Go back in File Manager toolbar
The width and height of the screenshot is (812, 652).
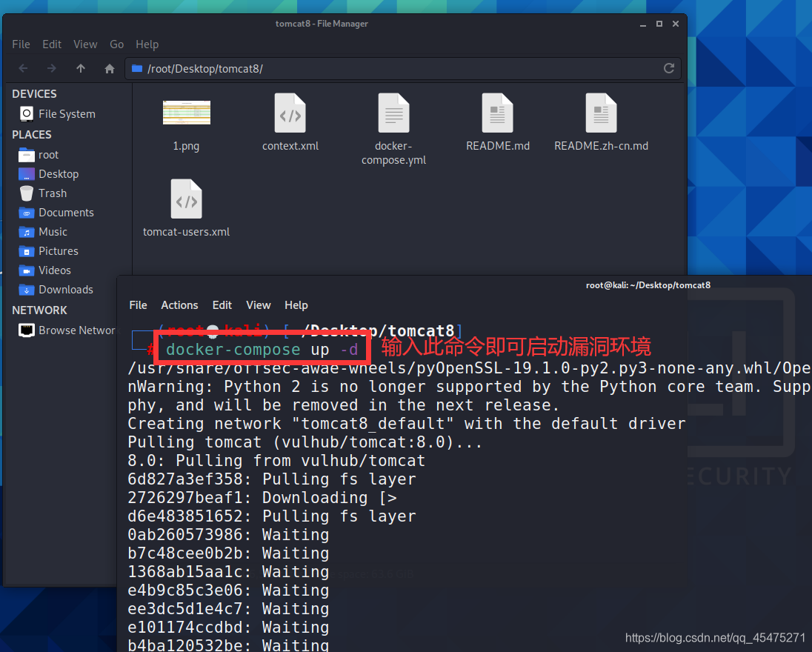(23, 68)
